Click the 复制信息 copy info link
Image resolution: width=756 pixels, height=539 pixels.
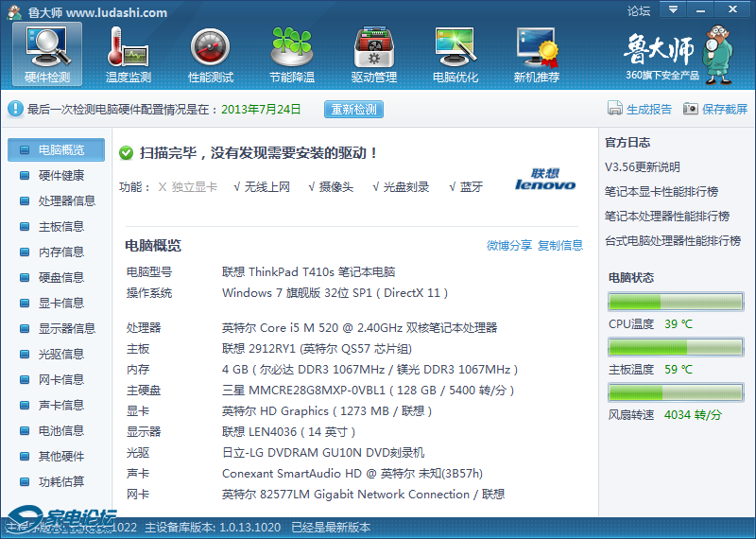560,246
